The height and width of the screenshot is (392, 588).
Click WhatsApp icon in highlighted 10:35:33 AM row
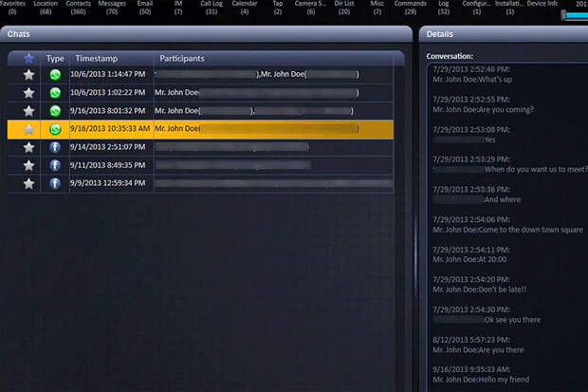pos(55,129)
